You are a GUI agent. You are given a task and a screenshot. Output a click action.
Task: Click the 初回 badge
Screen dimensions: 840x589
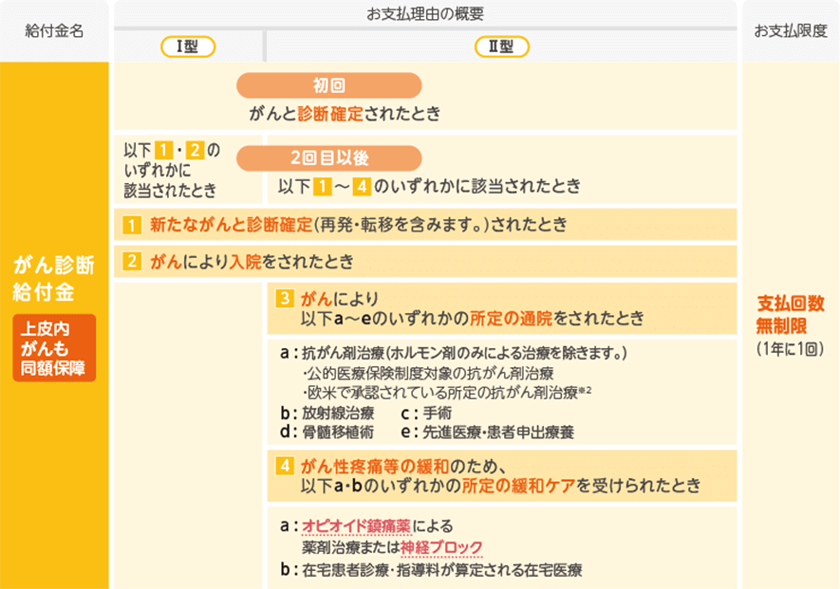(329, 87)
